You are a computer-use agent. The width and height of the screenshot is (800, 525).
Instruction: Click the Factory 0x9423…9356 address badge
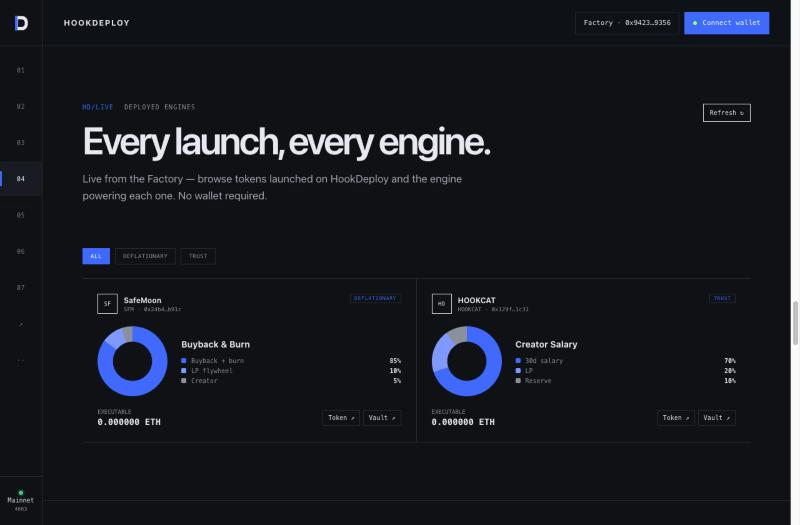[x=627, y=23]
